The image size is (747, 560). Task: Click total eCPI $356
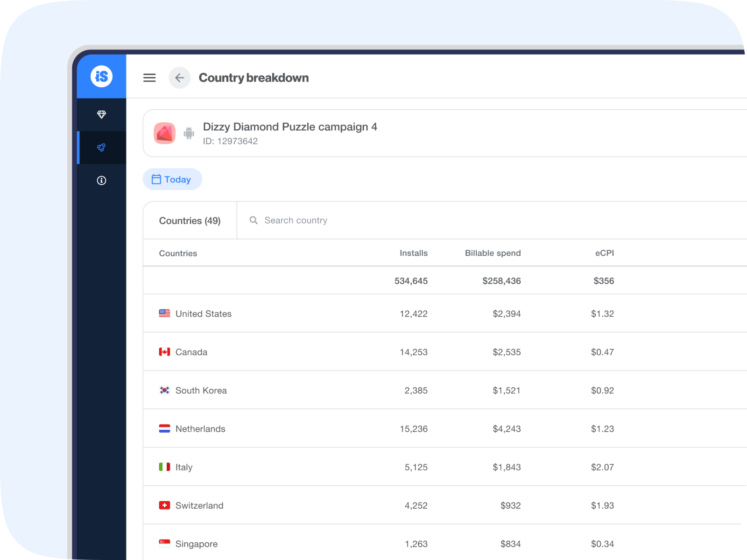pyautogui.click(x=604, y=281)
